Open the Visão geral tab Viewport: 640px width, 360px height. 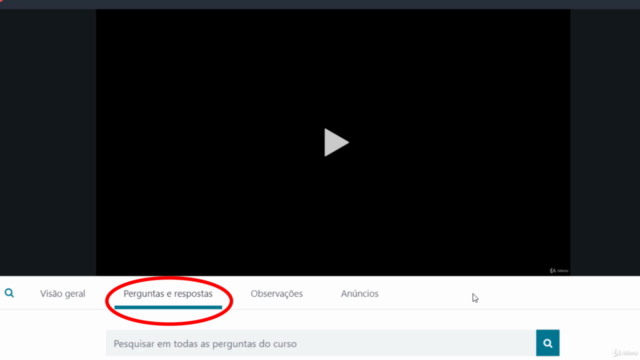[x=62, y=293]
